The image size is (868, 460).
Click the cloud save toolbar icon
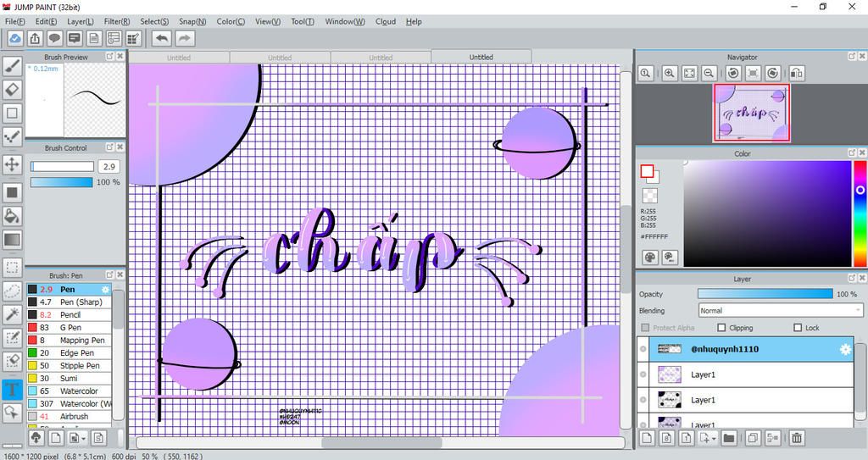coord(15,38)
